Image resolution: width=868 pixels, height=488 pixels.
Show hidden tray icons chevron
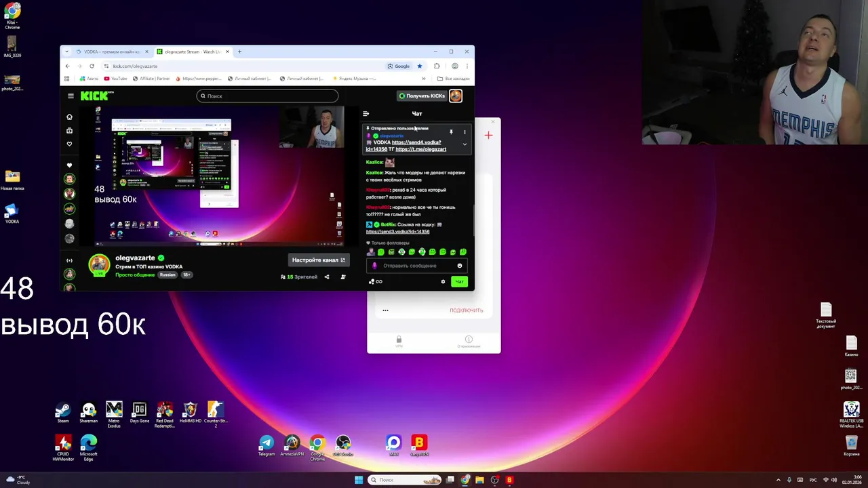(778, 480)
